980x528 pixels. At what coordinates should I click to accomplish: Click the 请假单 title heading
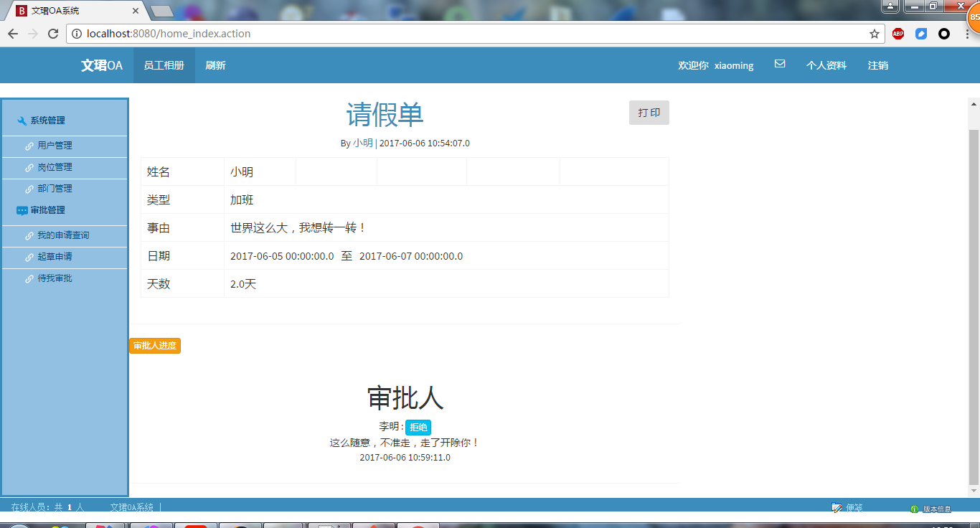pyautogui.click(x=385, y=115)
